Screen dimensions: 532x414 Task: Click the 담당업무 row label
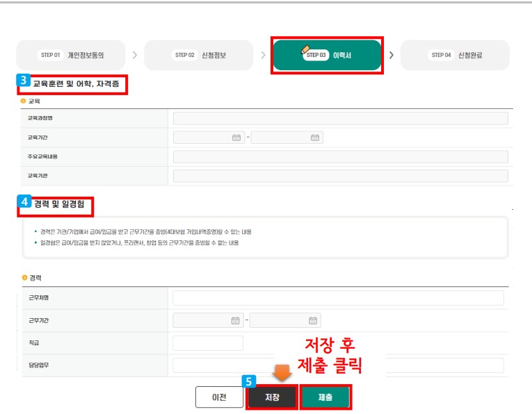pyautogui.click(x=39, y=365)
